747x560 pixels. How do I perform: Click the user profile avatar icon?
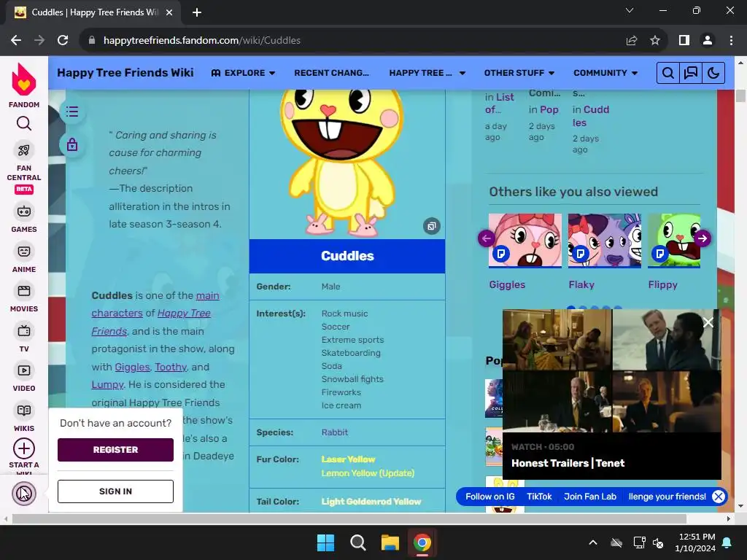coord(24,494)
